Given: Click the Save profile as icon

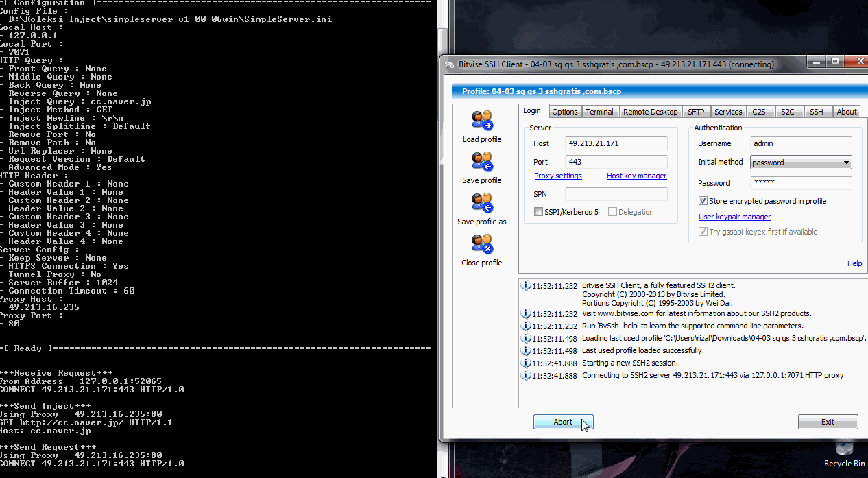Looking at the screenshot, I should (482, 202).
